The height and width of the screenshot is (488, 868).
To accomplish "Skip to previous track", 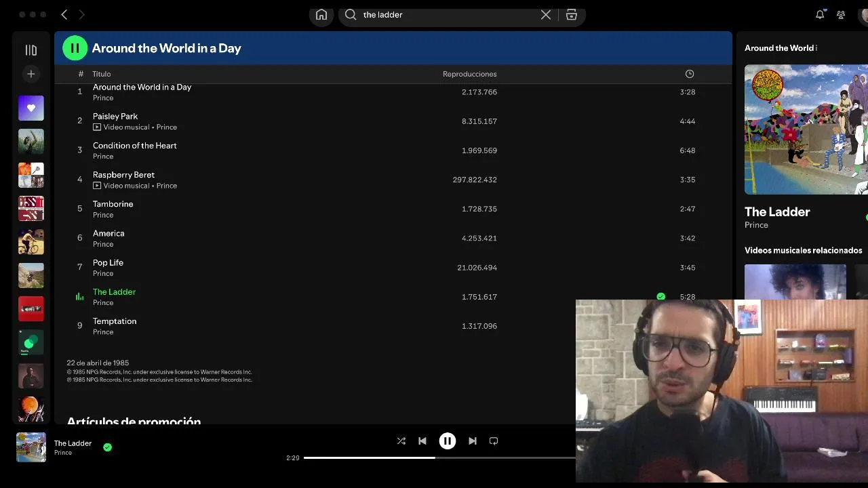I will pos(422,441).
